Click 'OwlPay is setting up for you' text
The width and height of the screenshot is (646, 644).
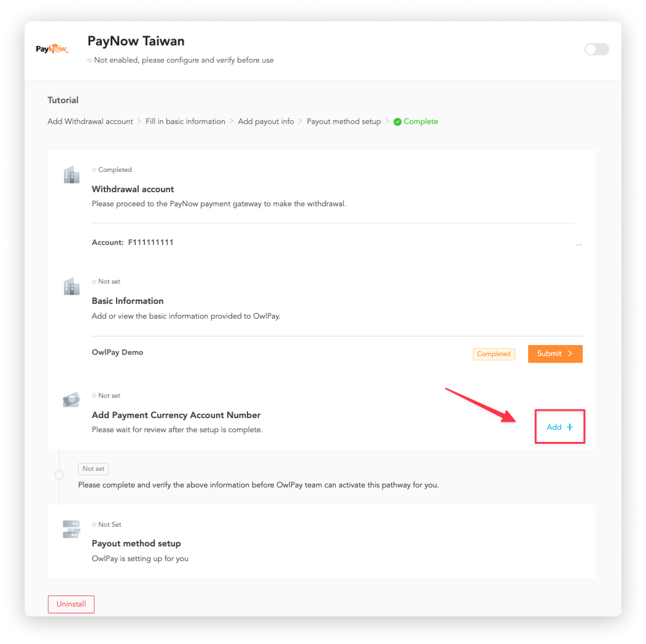(140, 558)
